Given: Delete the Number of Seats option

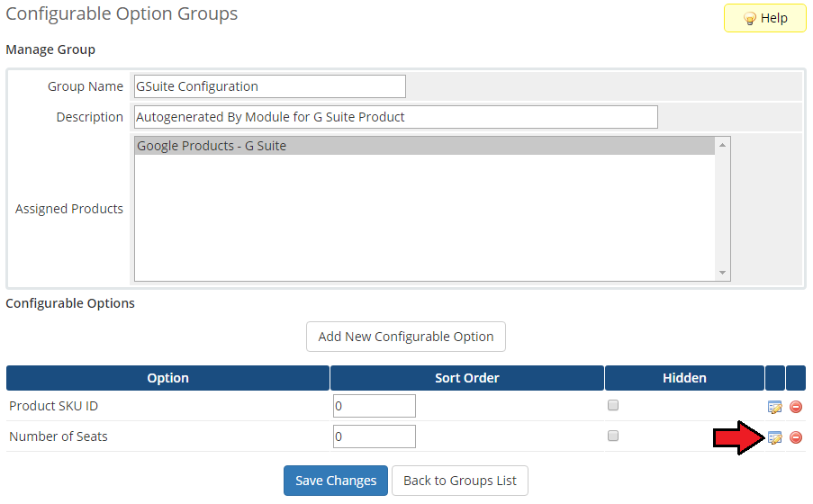Looking at the screenshot, I should point(796,437).
